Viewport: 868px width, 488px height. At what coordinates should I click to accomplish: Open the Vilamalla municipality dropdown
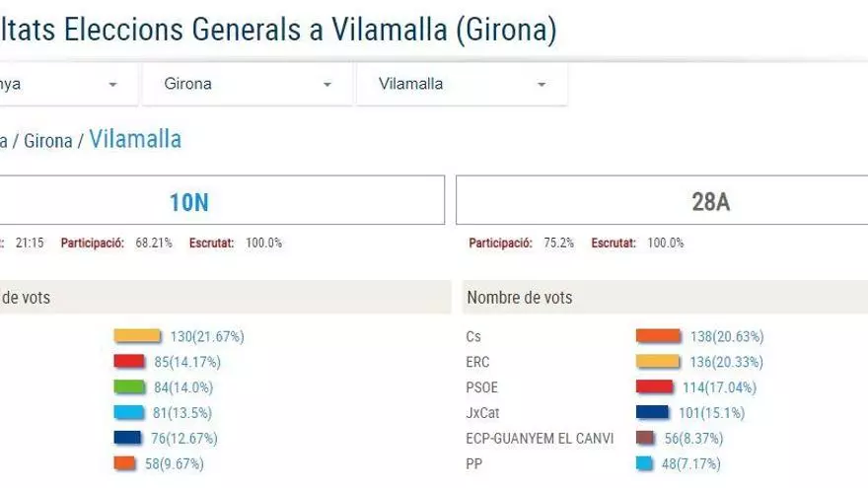[x=461, y=85]
